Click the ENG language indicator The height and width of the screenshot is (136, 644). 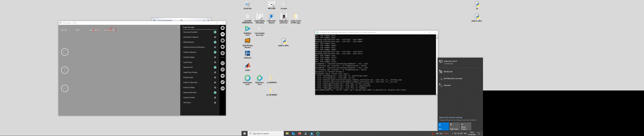[x=465, y=133]
